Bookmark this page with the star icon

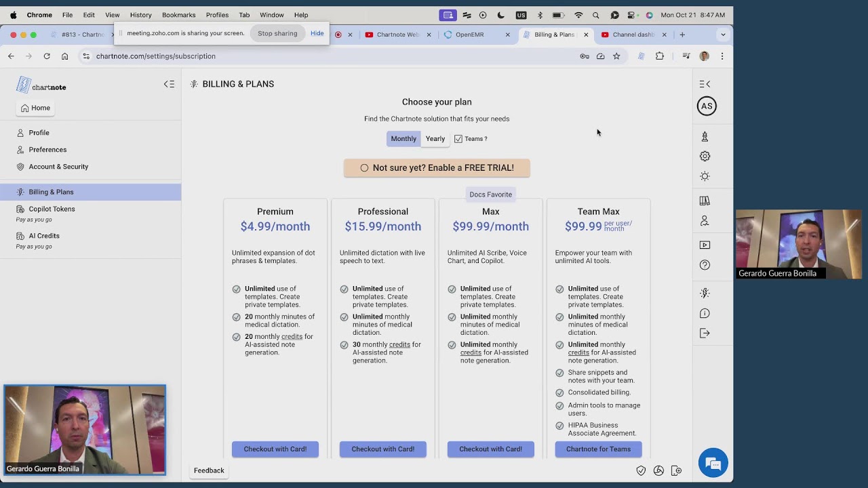(x=616, y=56)
